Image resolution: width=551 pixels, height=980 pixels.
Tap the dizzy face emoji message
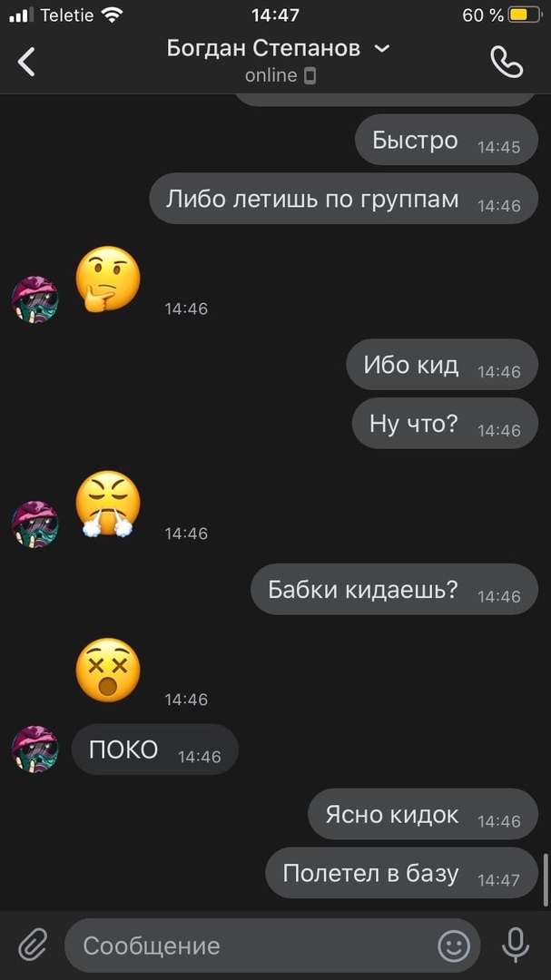(x=108, y=670)
